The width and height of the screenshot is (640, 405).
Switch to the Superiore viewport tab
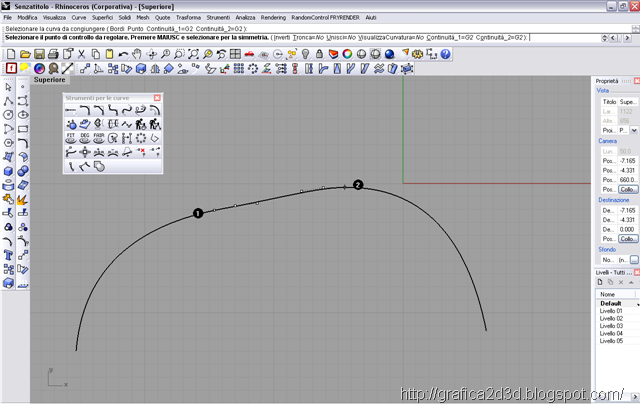(x=49, y=79)
